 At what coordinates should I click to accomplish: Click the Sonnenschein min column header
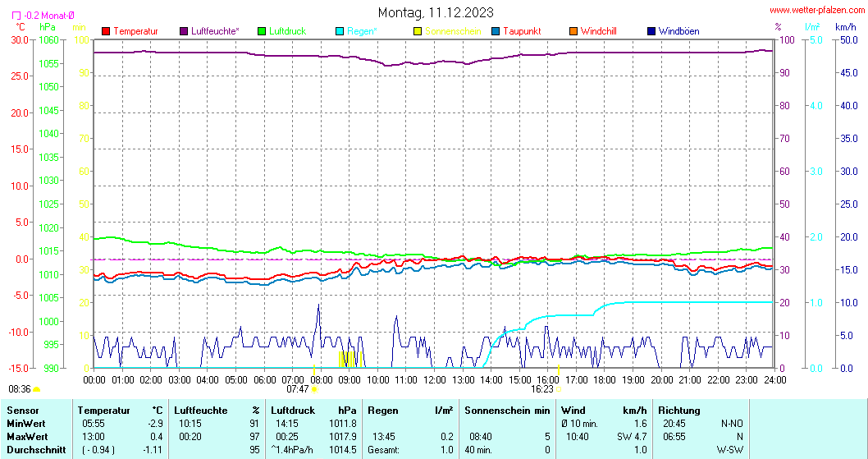click(x=507, y=411)
